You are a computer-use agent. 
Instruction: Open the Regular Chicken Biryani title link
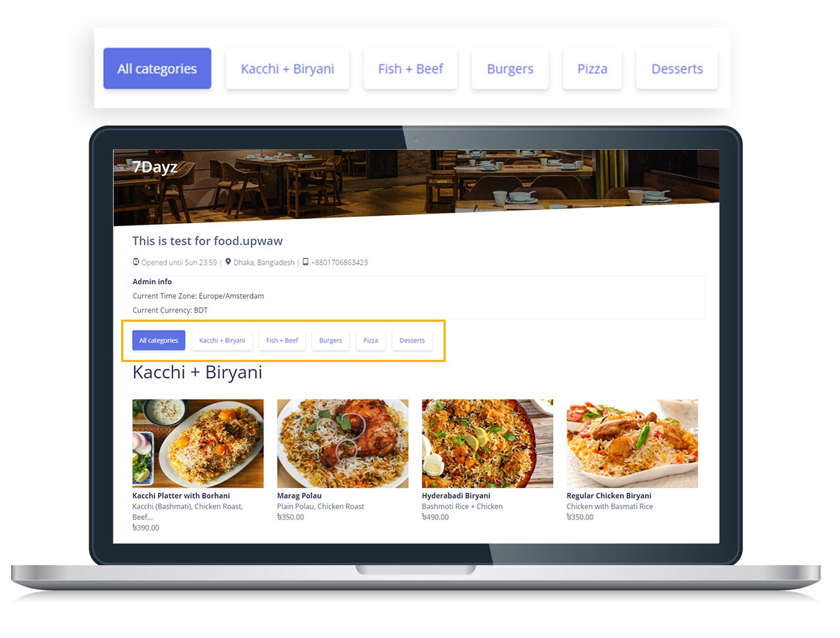point(609,496)
